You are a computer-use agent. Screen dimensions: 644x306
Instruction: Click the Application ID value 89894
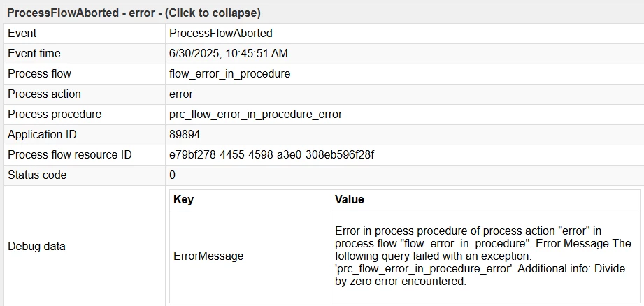point(185,135)
